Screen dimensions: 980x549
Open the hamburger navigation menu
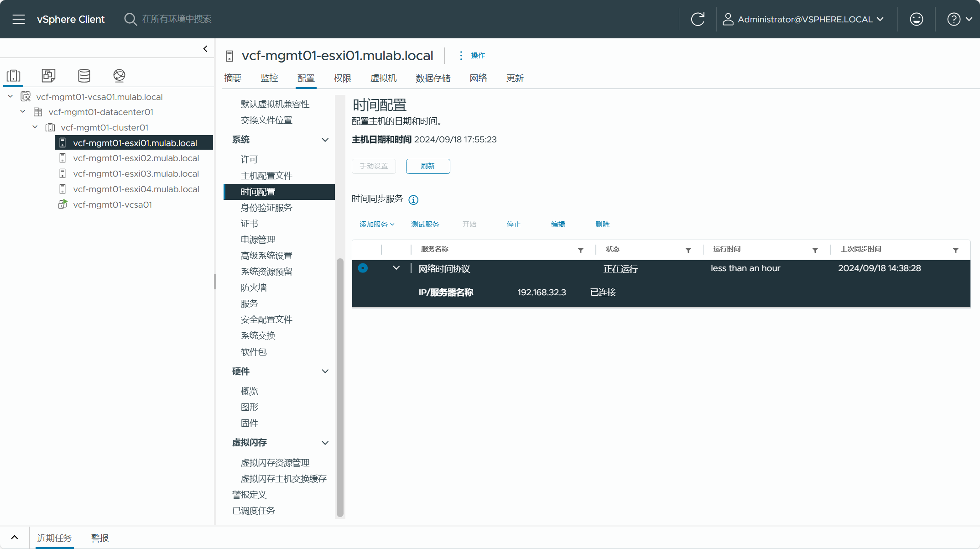(19, 19)
